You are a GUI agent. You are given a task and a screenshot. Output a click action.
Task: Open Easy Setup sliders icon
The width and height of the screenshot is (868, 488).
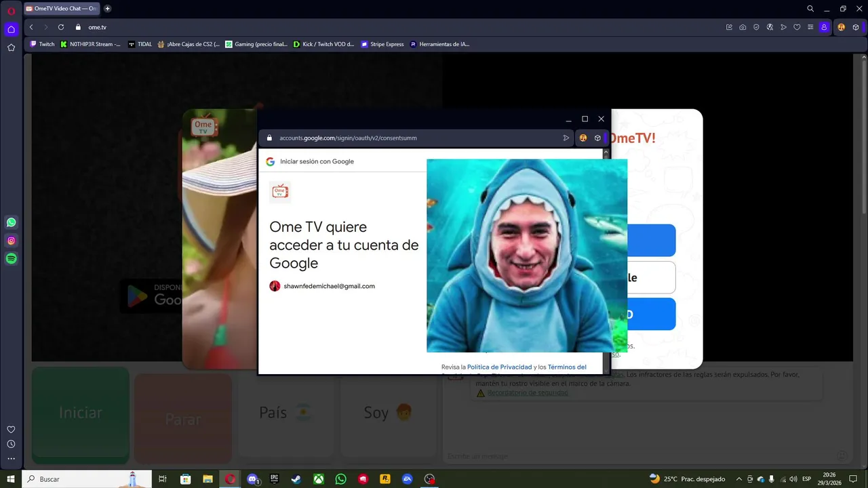tap(810, 27)
